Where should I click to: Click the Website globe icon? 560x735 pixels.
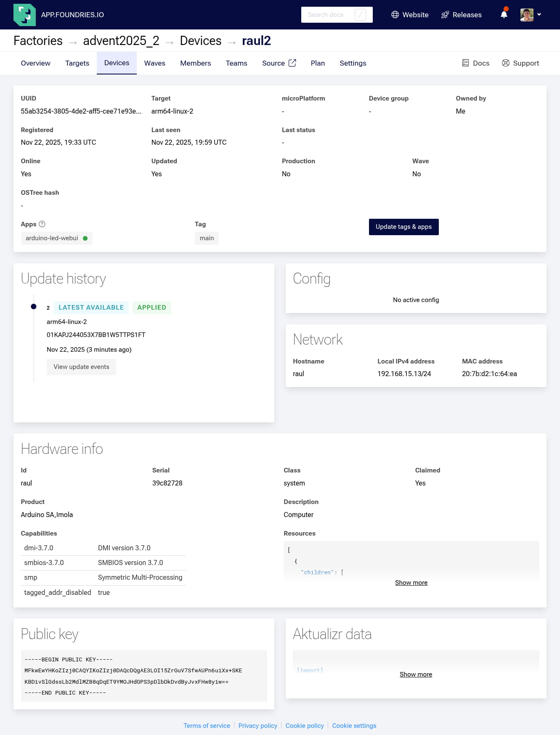(395, 15)
